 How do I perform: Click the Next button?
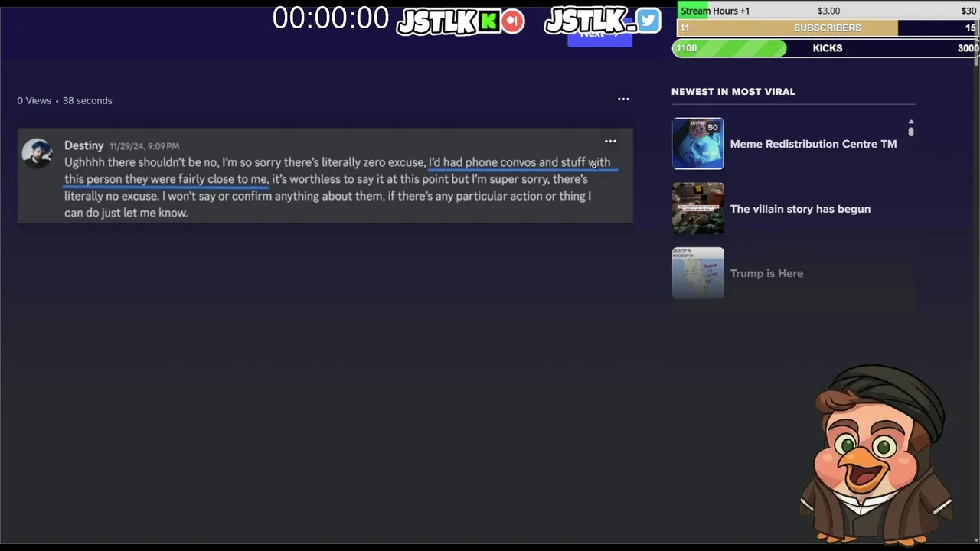[x=599, y=34]
